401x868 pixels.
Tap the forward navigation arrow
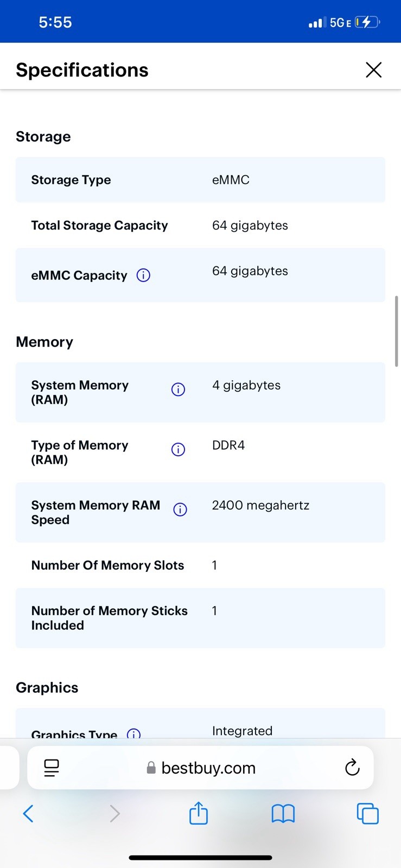(x=114, y=814)
